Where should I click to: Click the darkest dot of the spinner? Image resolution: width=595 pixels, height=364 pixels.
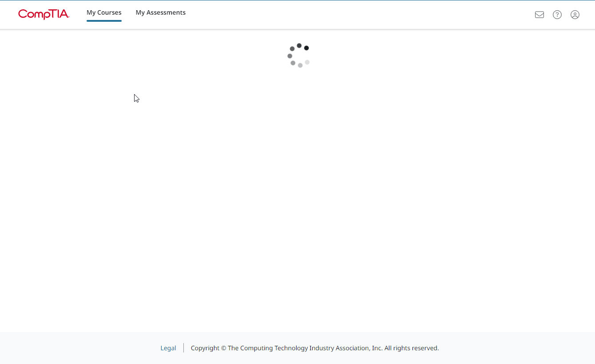pos(306,48)
